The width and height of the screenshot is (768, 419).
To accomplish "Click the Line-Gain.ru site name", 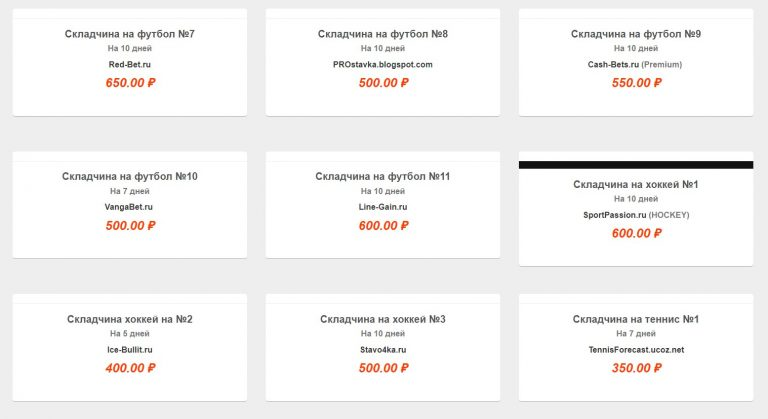I will tap(383, 207).
